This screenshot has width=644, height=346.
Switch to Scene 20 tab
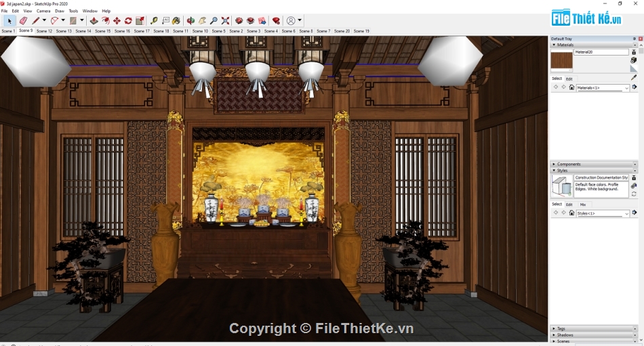tap(342, 30)
